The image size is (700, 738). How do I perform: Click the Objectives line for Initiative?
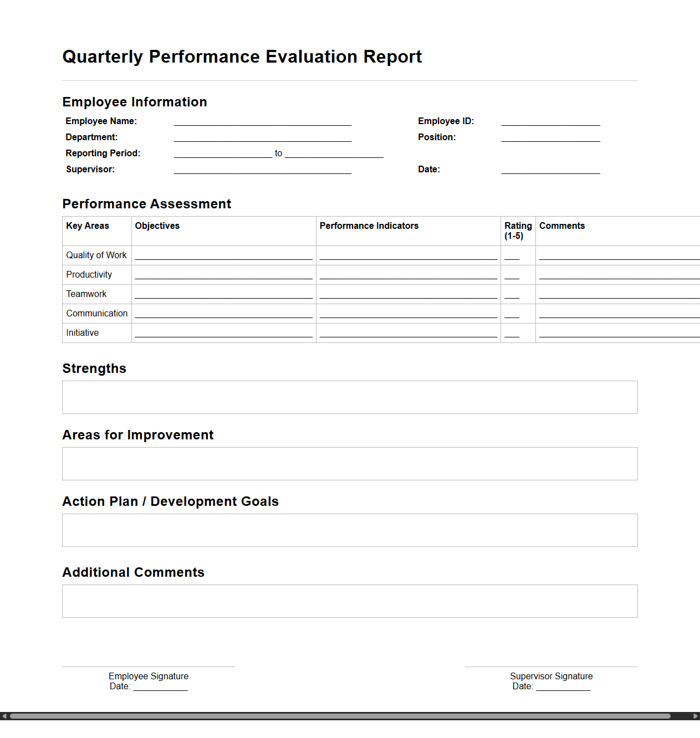tap(223, 334)
